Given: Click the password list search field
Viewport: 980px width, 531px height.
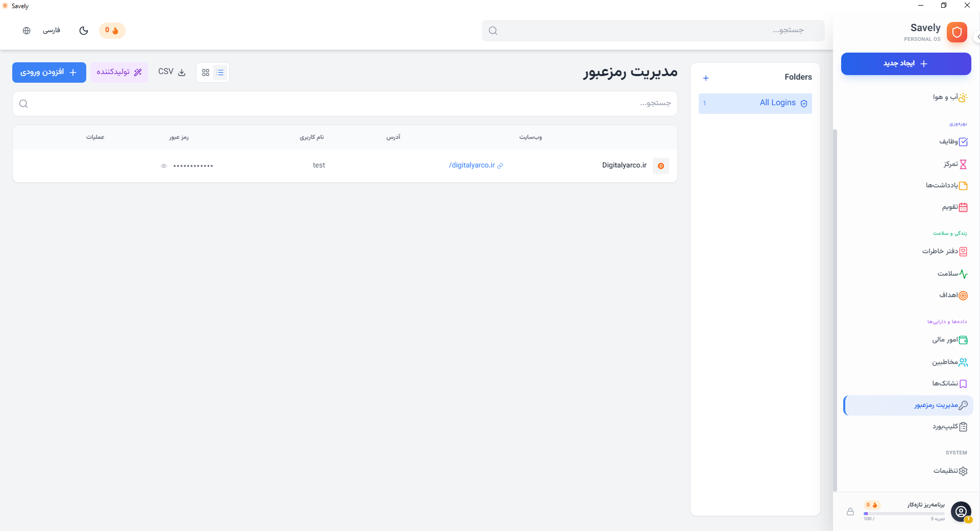Looking at the screenshot, I should 345,104.
